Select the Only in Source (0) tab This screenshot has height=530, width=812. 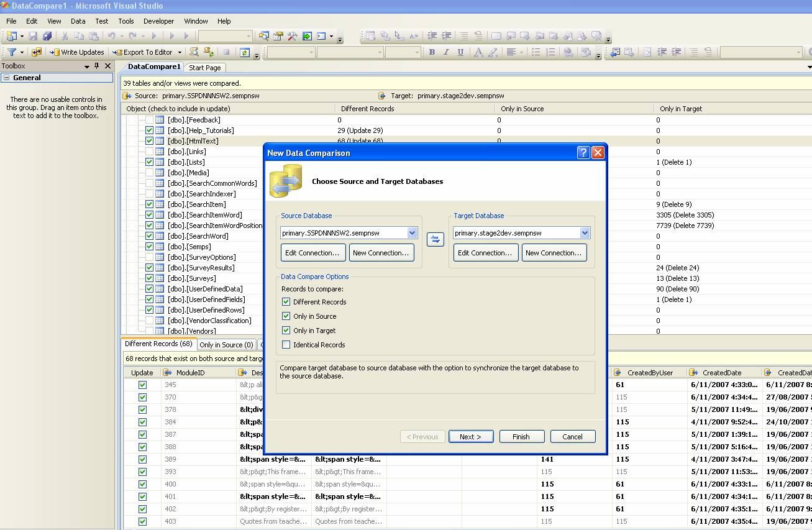pyautogui.click(x=226, y=345)
